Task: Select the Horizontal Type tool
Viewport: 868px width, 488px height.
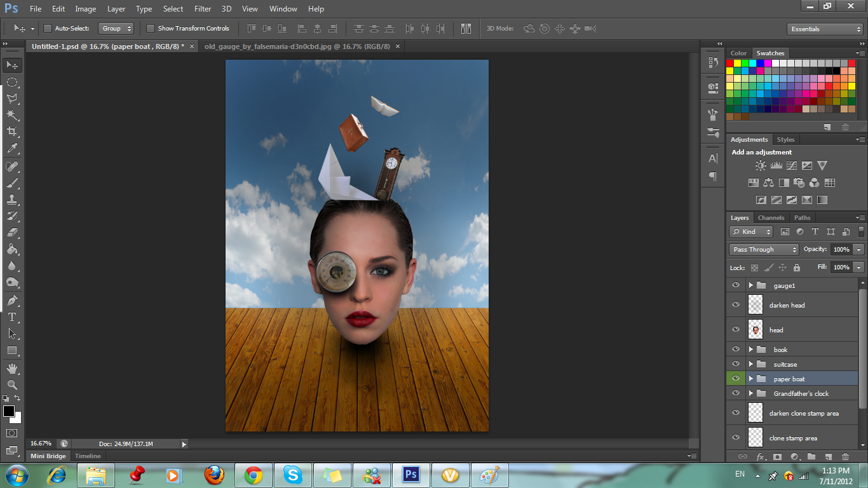Action: (12, 316)
